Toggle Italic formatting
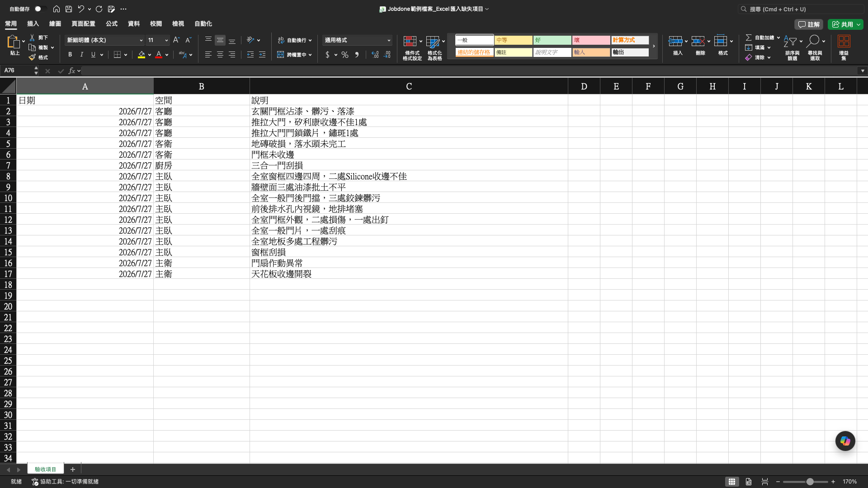The width and height of the screenshot is (868, 488). 82,55
